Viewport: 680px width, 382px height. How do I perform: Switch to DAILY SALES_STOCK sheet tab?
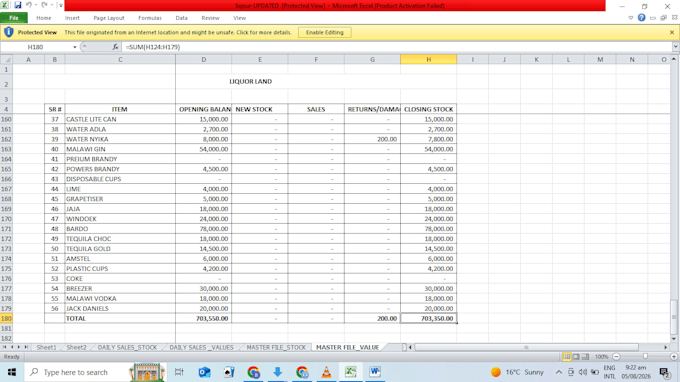pyautogui.click(x=127, y=347)
